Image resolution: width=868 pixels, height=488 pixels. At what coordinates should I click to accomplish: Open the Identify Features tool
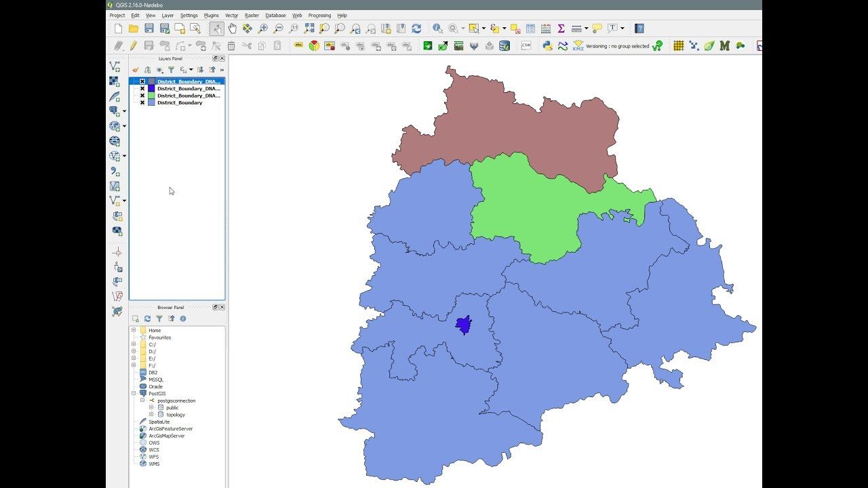coord(437,28)
